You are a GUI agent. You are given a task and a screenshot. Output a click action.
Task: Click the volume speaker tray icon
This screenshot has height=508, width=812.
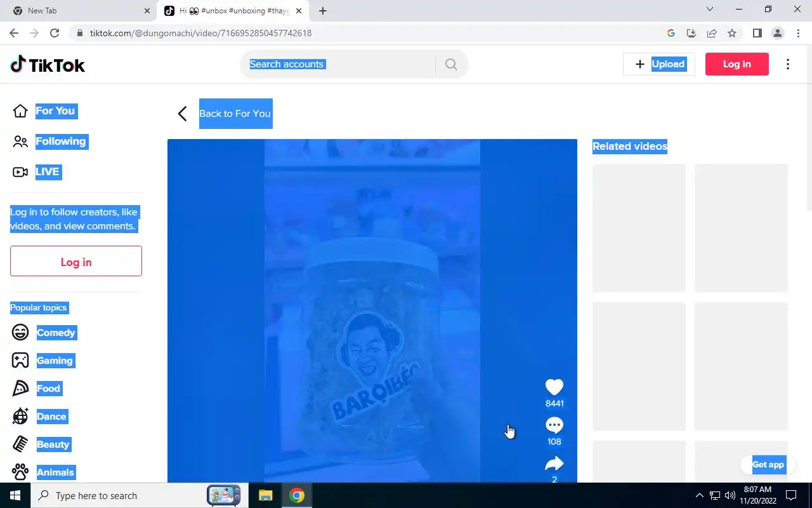coord(730,495)
